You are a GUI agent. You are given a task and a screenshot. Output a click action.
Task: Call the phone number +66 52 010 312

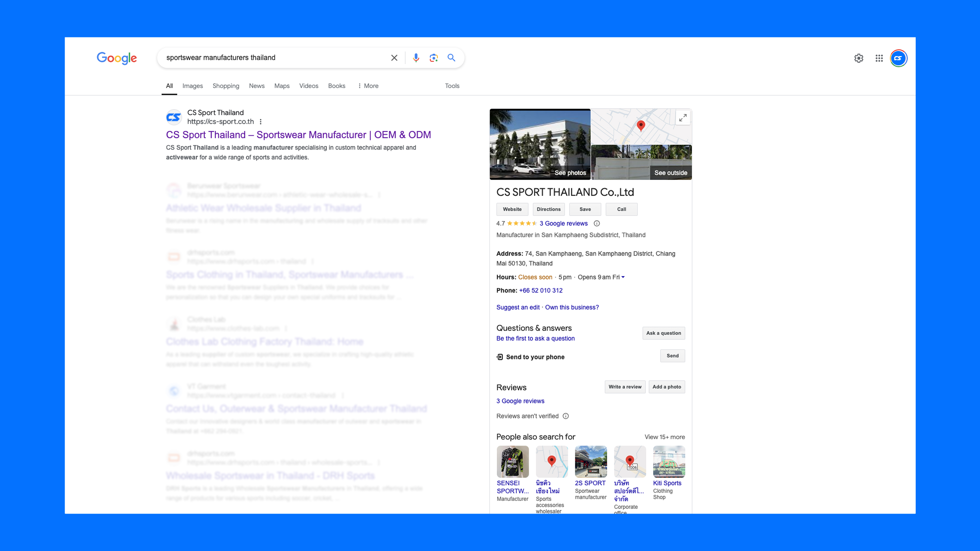point(541,290)
